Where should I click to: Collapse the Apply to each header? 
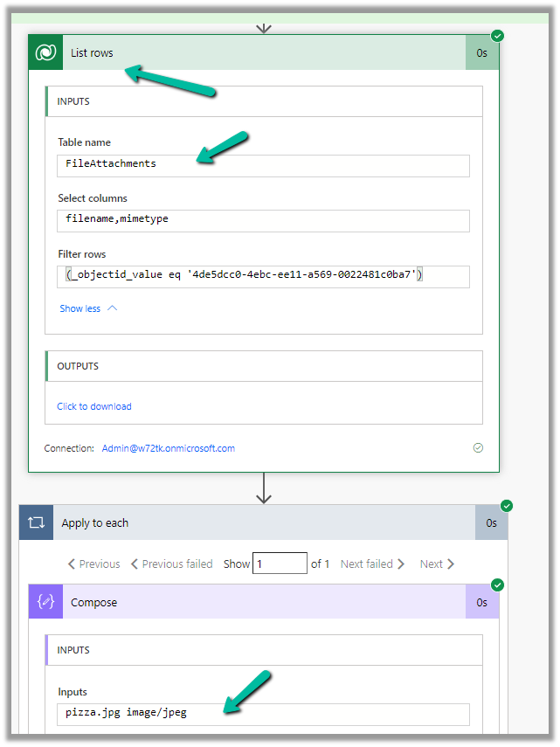tap(262, 522)
